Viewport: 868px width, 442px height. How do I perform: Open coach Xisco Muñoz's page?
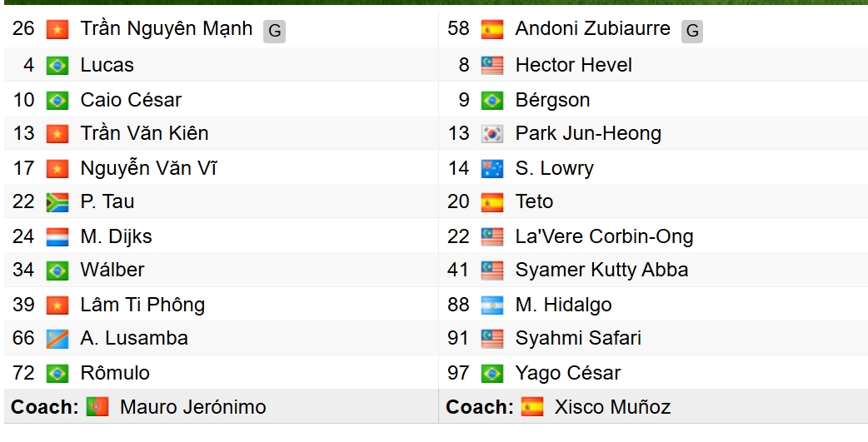[x=612, y=407]
